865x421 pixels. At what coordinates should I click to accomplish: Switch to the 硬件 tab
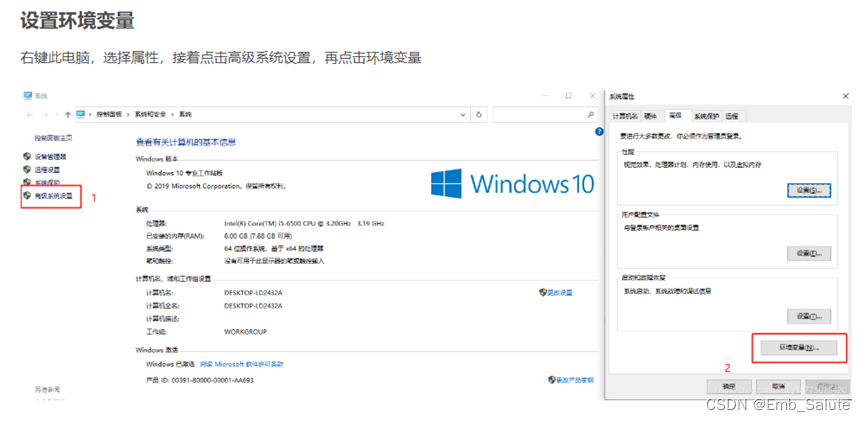tap(652, 116)
